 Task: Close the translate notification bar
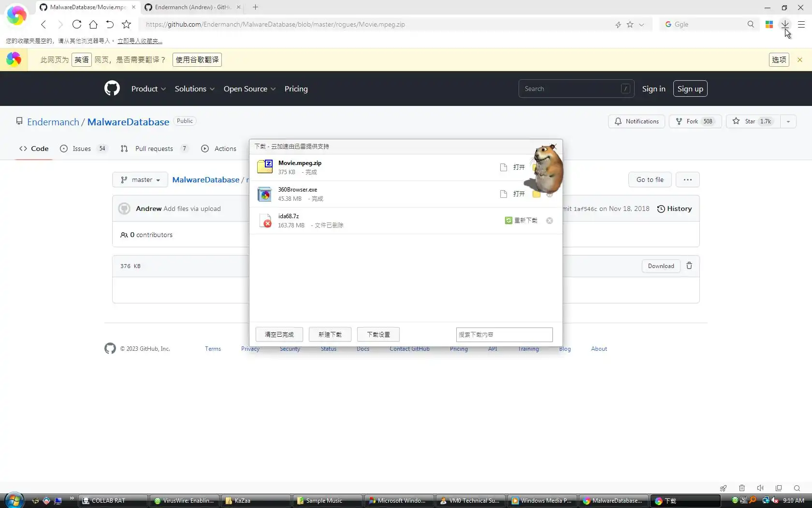click(800, 60)
